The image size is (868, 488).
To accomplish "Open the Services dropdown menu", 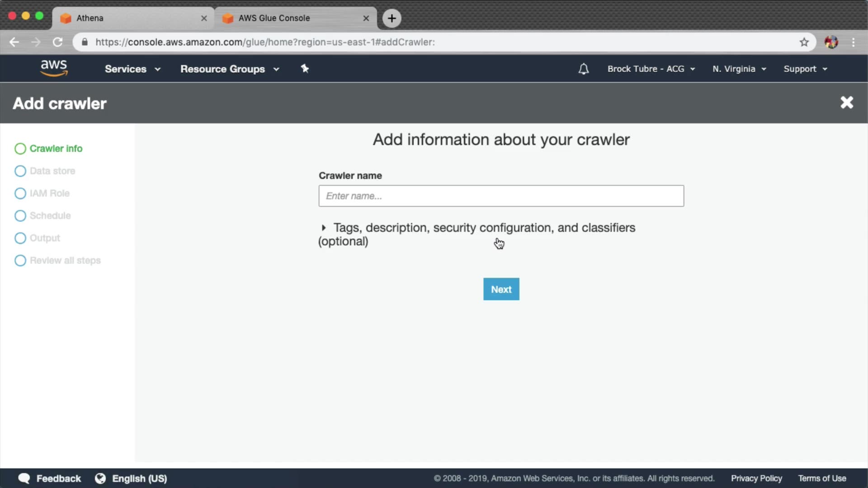I will coord(132,69).
